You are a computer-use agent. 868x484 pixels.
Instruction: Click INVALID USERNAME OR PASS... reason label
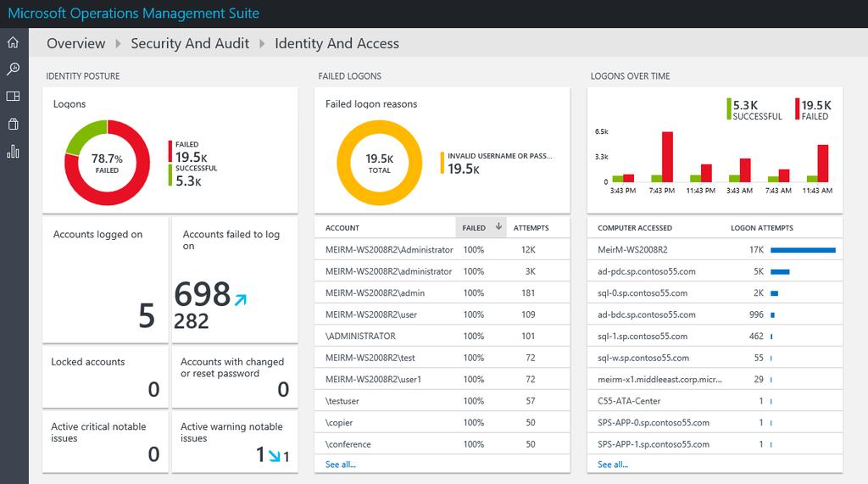tap(500, 156)
